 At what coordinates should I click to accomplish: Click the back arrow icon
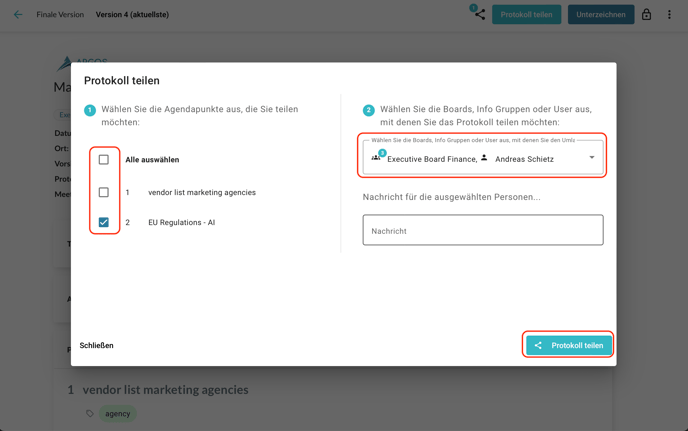(x=18, y=15)
